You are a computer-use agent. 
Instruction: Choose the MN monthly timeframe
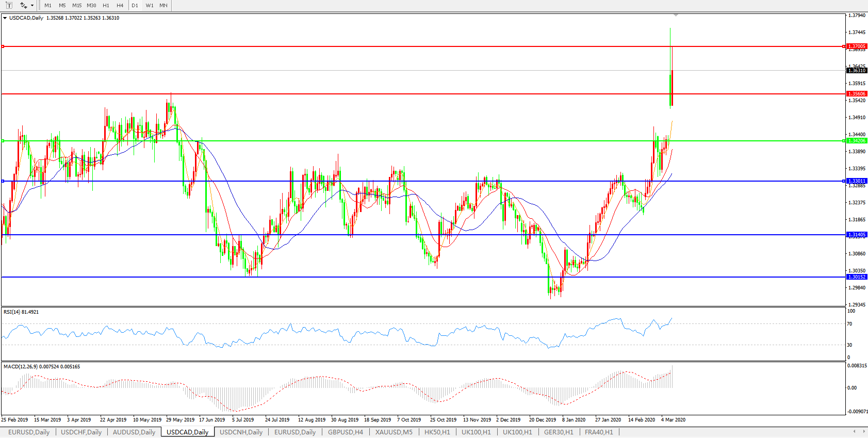tap(163, 6)
